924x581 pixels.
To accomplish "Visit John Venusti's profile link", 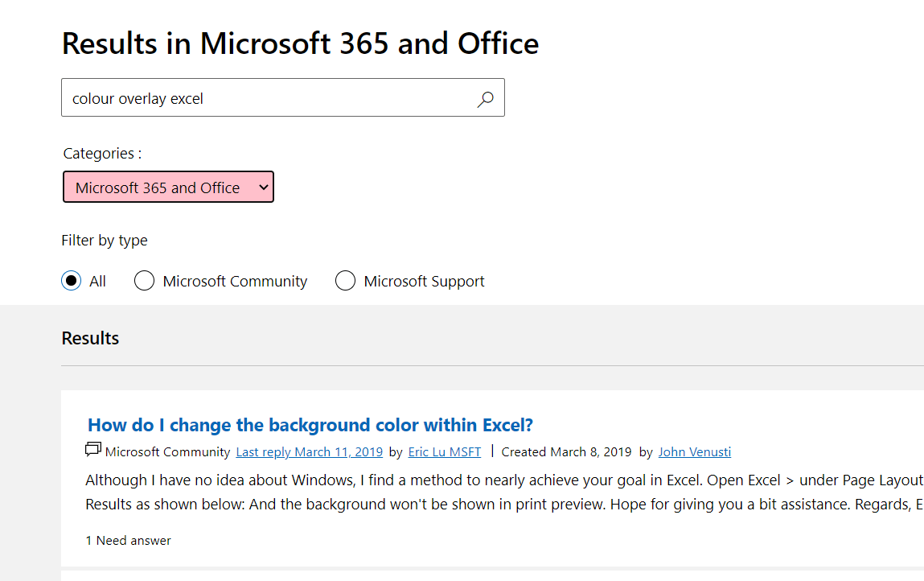I will point(695,452).
